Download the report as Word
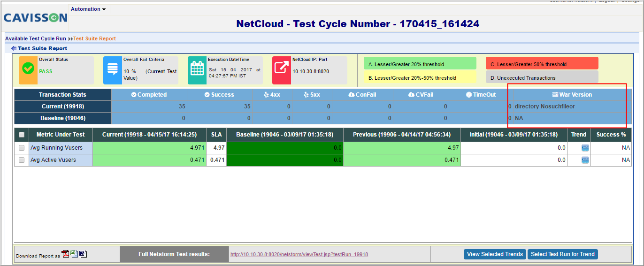Image resolution: width=644 pixels, height=266 pixels. point(83,254)
